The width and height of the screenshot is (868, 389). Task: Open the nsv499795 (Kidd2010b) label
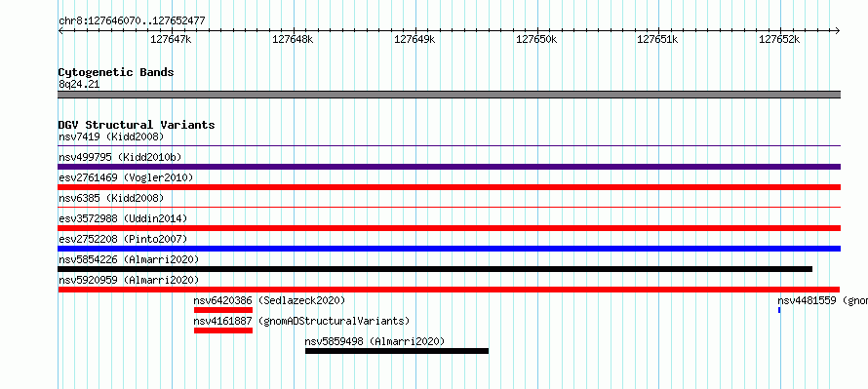click(120, 157)
